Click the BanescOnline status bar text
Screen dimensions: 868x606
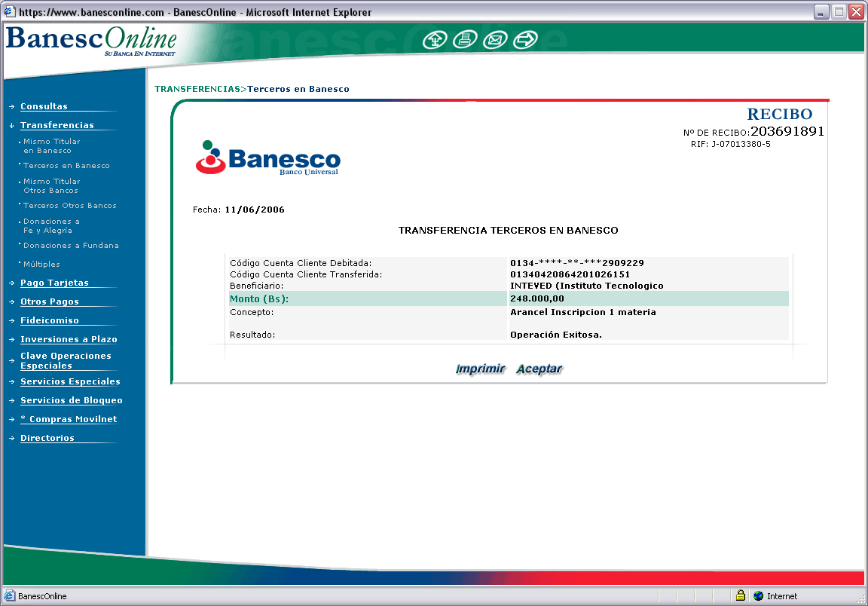coord(42,596)
